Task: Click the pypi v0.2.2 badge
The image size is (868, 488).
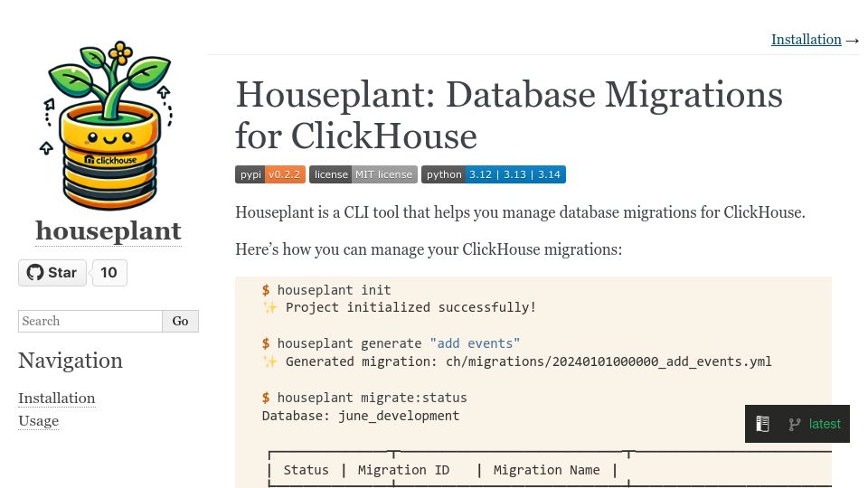Action: coord(270,174)
